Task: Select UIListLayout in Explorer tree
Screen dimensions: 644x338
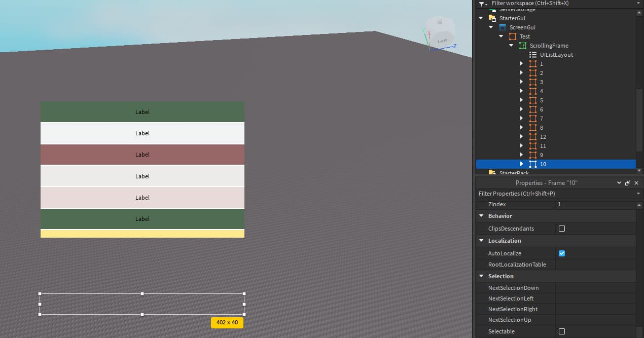Action: tap(556, 55)
